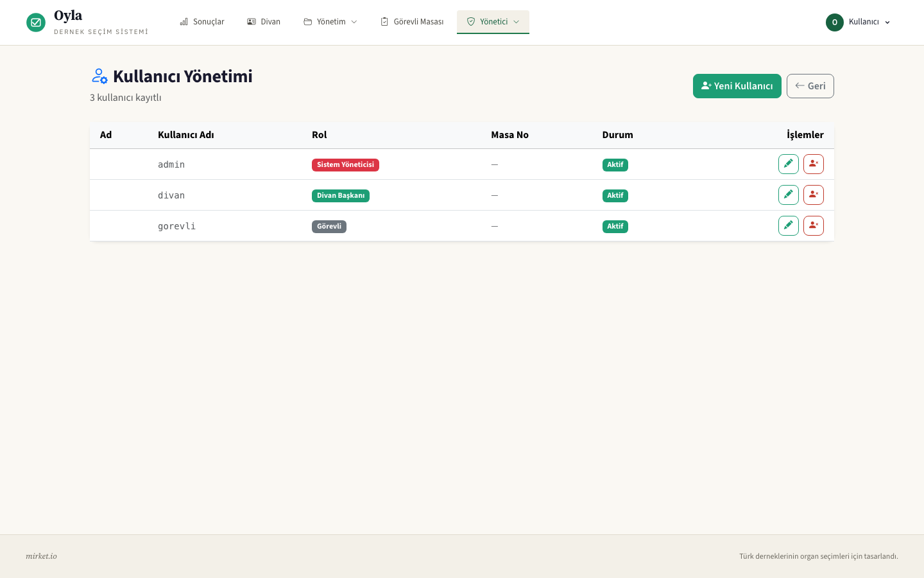The image size is (924, 578).
Task: Click the Oyla brand title
Action: click(x=68, y=15)
